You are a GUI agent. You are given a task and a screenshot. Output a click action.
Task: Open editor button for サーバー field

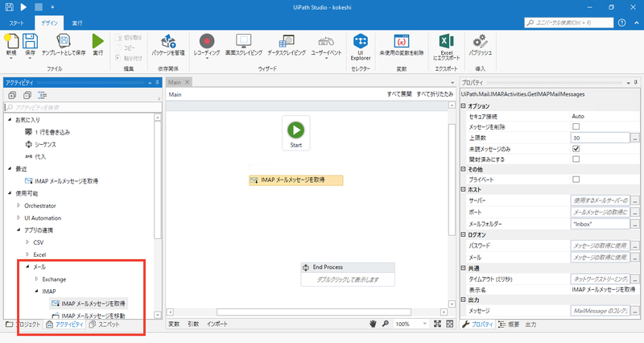click(634, 200)
